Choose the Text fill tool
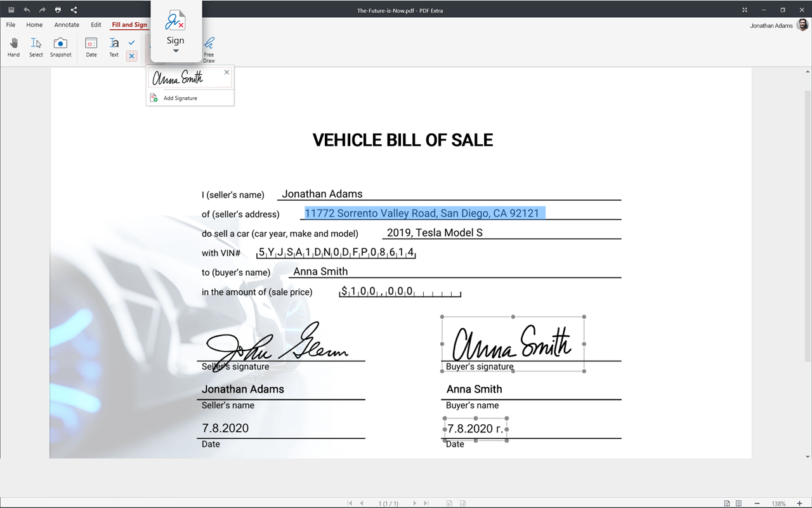Screen dimensions: 812x508 coord(114,47)
